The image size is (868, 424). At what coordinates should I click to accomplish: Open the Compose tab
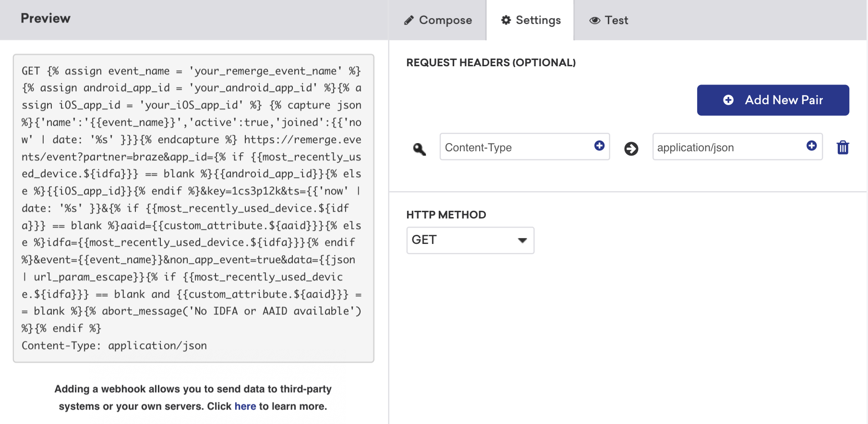438,20
